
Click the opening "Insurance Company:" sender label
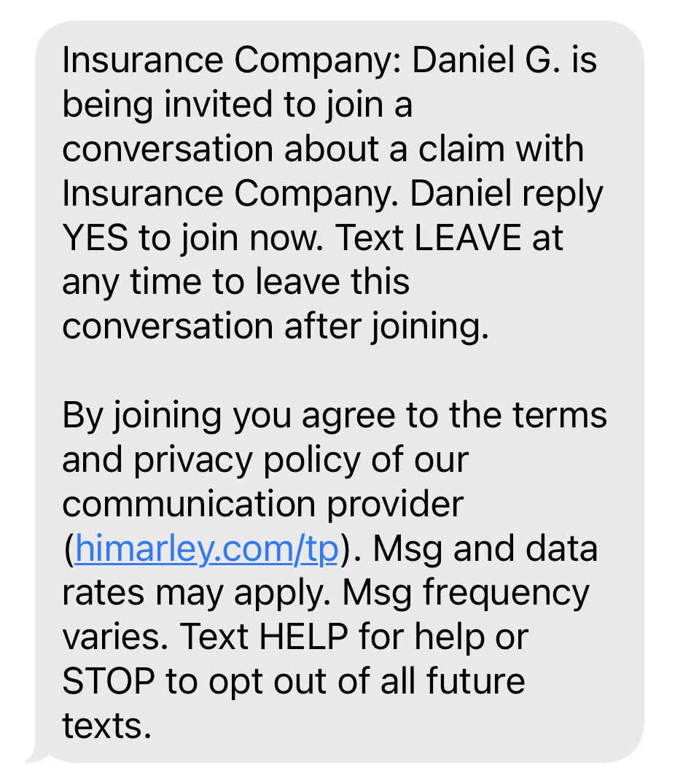232,61
